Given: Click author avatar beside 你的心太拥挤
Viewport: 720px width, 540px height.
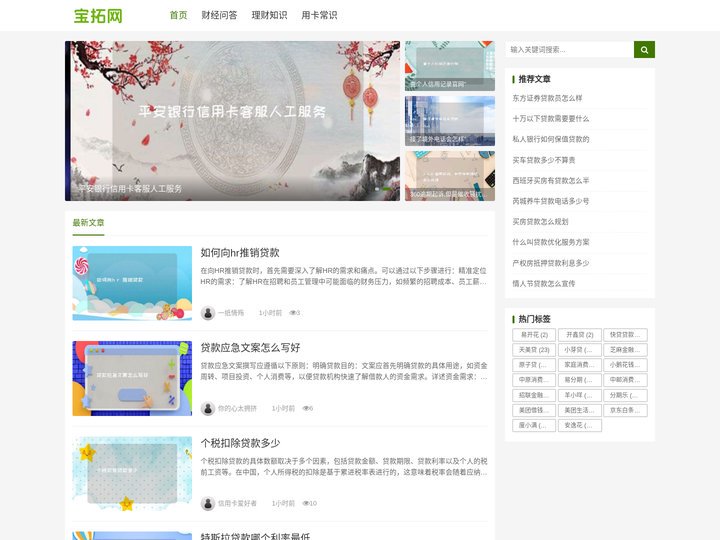Looking at the screenshot, I should click(x=208, y=408).
